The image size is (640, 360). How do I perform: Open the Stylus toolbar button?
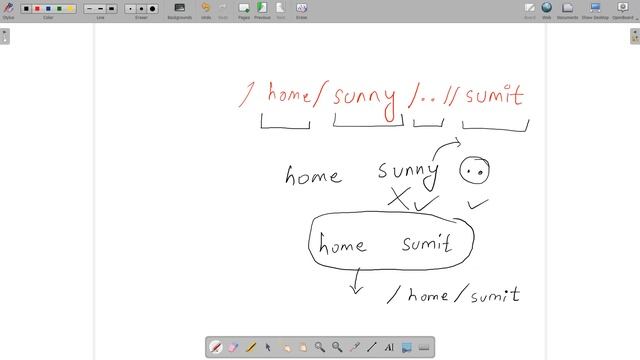(8, 10)
